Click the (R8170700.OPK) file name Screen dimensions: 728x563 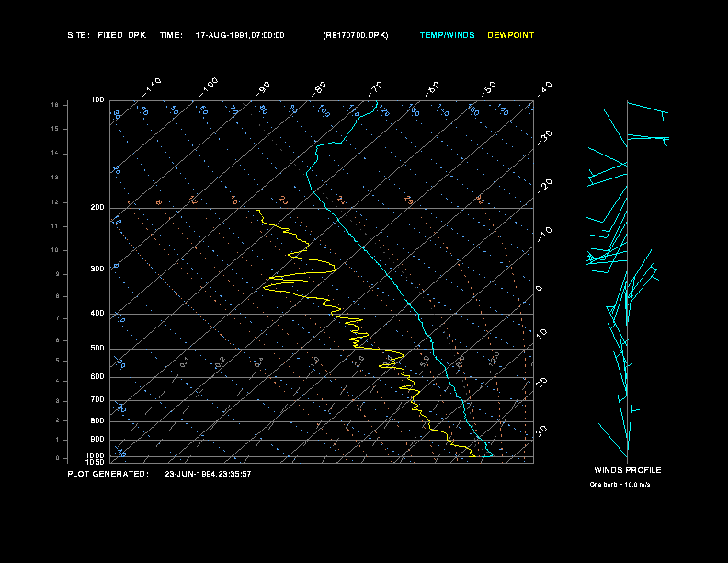click(x=356, y=35)
